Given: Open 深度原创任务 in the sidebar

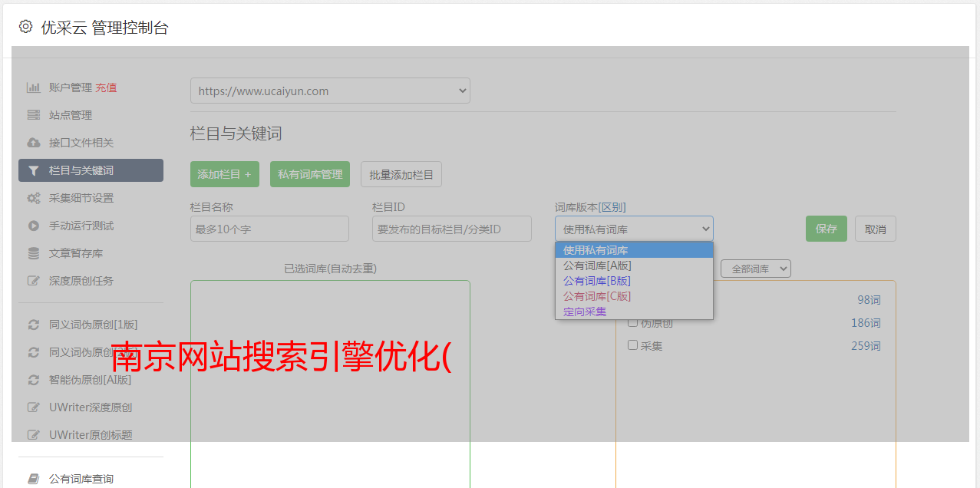Looking at the screenshot, I should [x=81, y=281].
